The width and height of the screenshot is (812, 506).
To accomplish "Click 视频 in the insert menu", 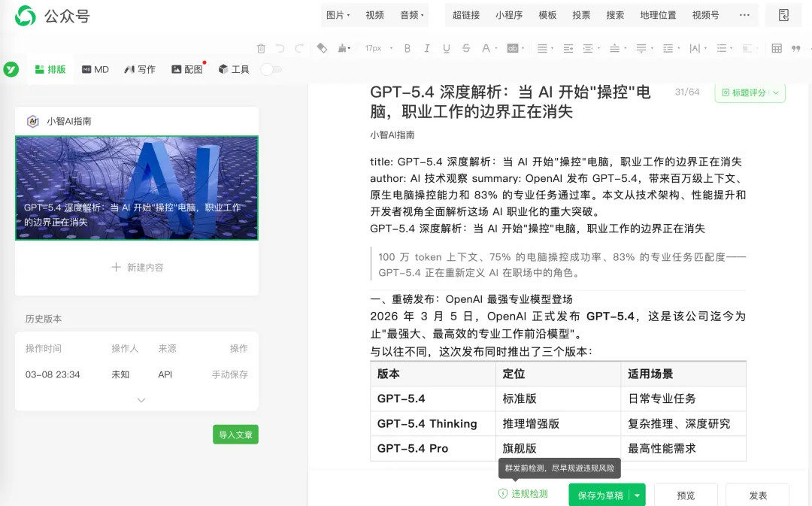I will click(x=374, y=15).
